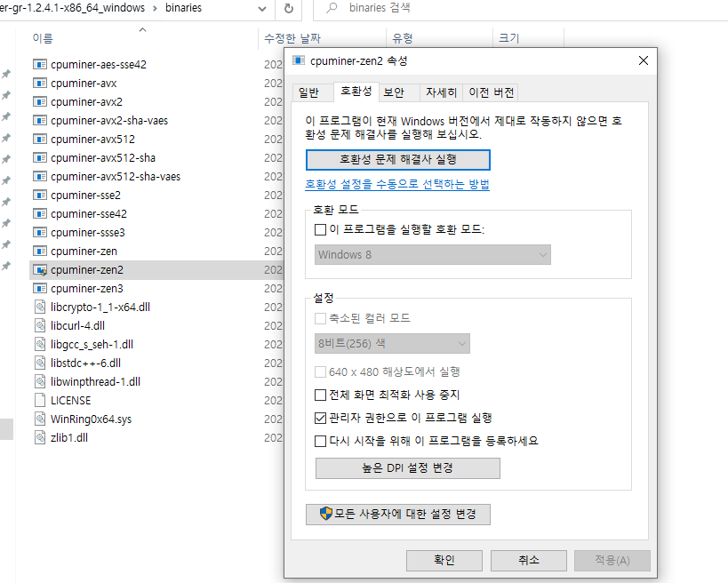This screenshot has height=583, width=728.
Task: Click 높은 DPI 설정 변경 button
Action: [408, 467]
